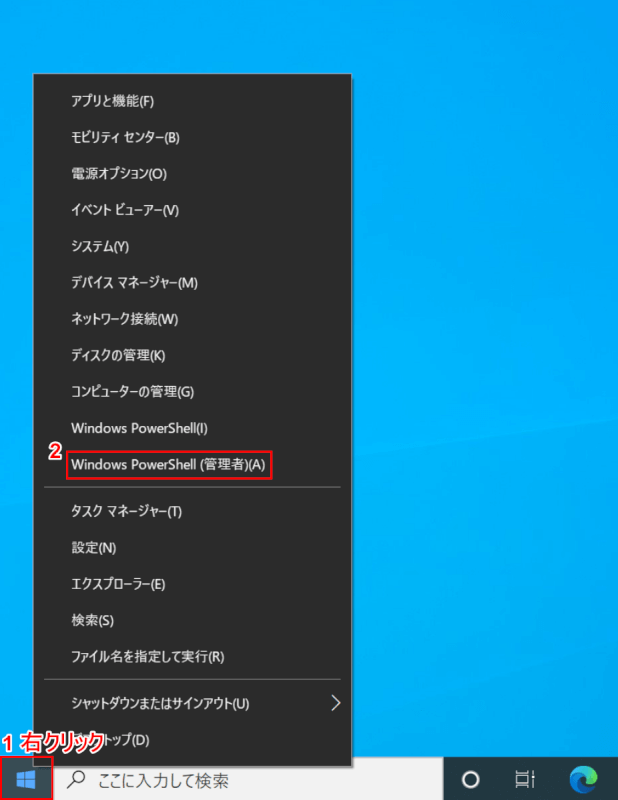Screen dimensions: 618x800
Task: Choose シャットダウンまたはサインアウト(U) entry
Action: 192,704
